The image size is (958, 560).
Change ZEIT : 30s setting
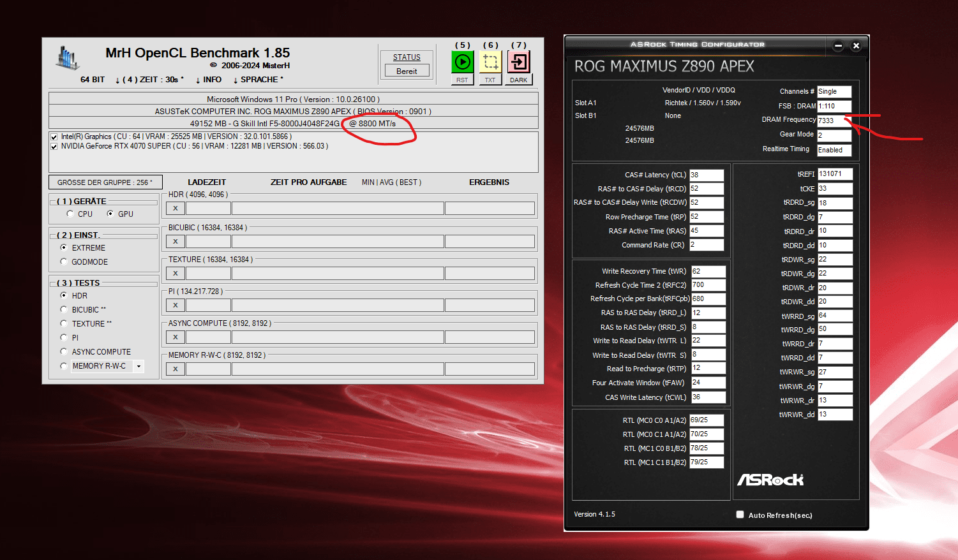149,80
